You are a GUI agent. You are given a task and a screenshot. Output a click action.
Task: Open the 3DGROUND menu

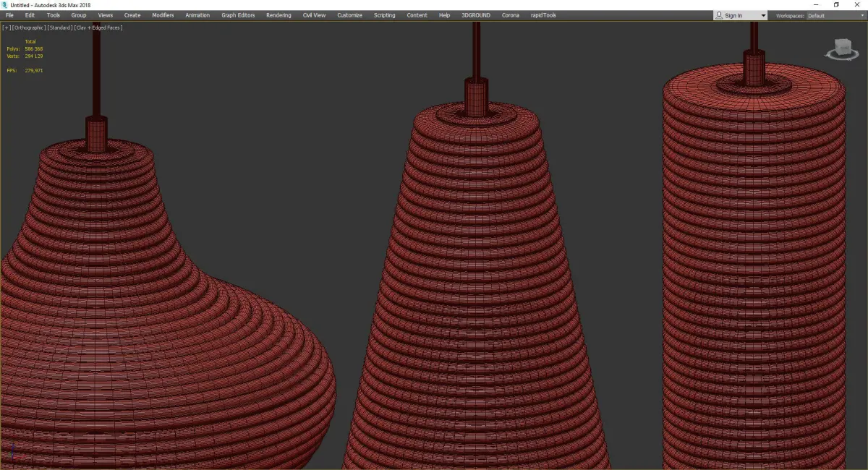click(476, 15)
